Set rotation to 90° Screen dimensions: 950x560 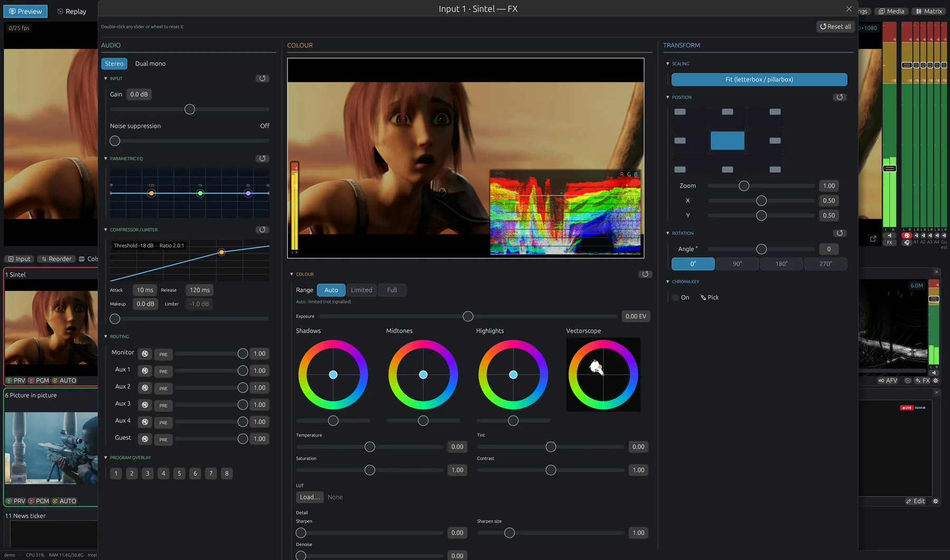pos(737,264)
